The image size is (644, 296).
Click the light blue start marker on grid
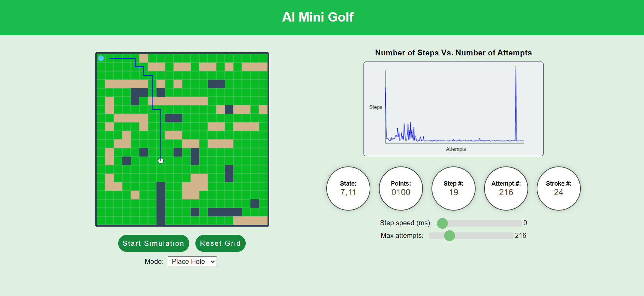pos(101,58)
